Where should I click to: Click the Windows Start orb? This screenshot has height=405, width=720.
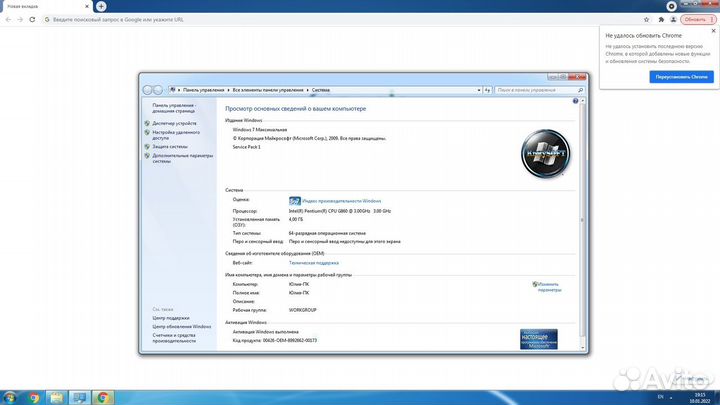coord(10,397)
